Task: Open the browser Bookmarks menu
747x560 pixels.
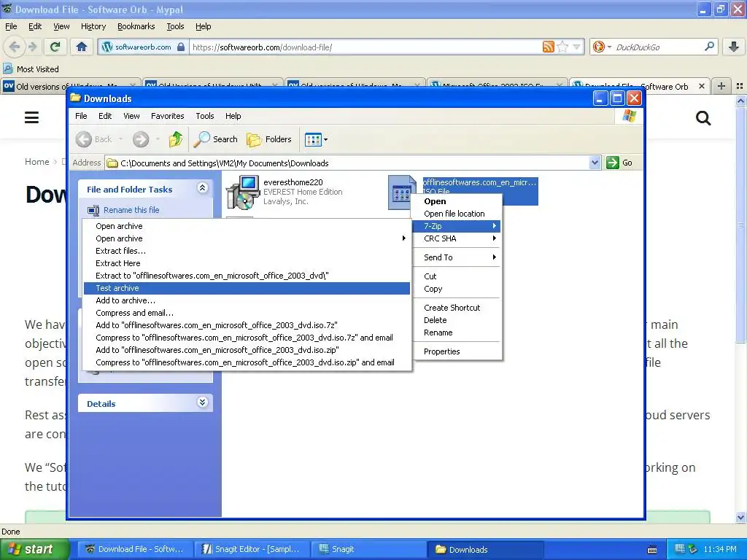Action: coord(136,26)
